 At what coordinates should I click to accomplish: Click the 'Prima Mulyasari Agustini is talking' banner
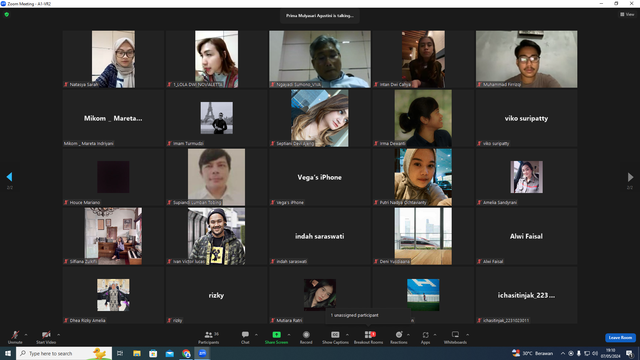[x=320, y=16]
